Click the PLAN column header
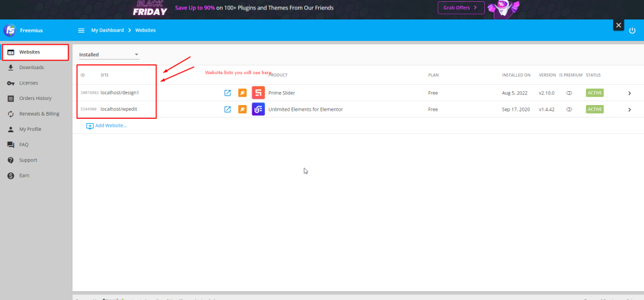 tap(433, 75)
